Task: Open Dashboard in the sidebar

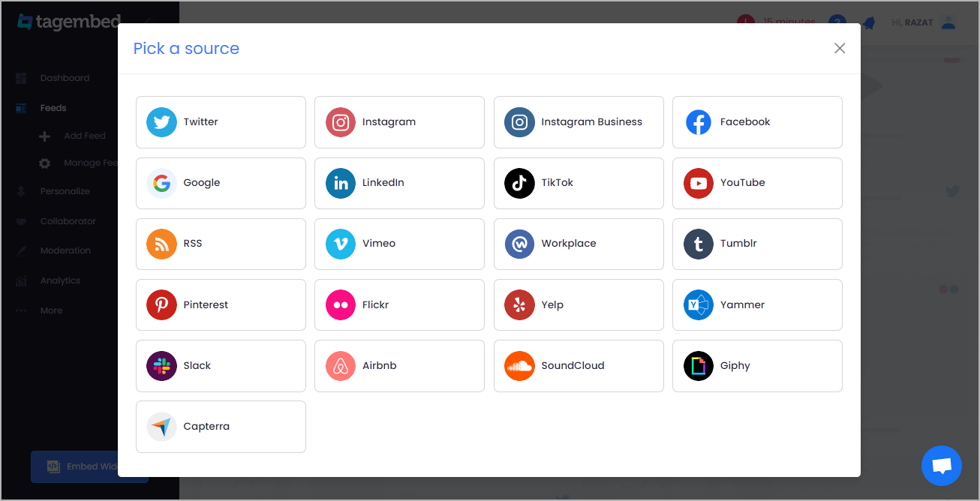Action: 65,78
